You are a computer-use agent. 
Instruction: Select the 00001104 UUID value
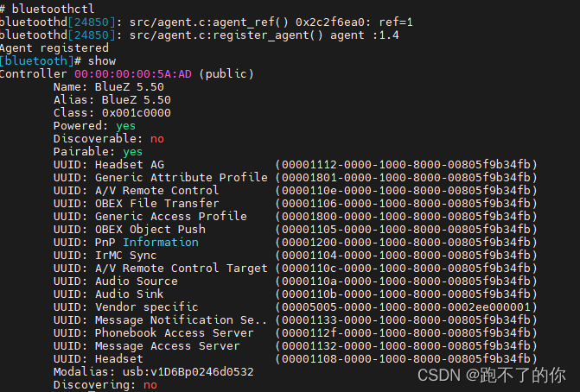point(406,256)
